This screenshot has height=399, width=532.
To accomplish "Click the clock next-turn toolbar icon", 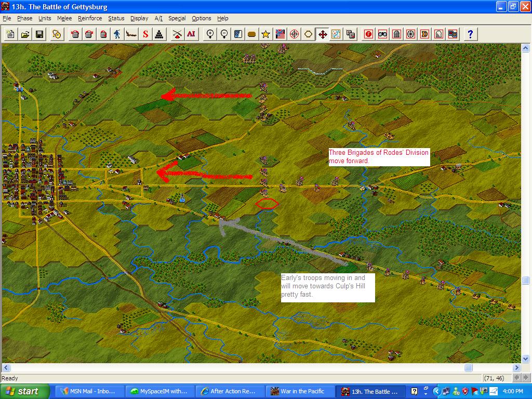I will click(x=57, y=34).
